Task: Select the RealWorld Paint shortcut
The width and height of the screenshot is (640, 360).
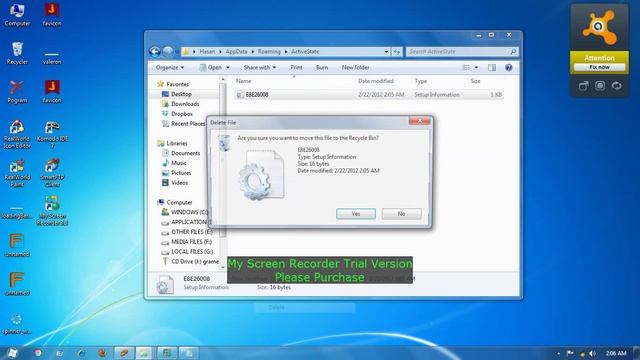Action: tap(17, 172)
